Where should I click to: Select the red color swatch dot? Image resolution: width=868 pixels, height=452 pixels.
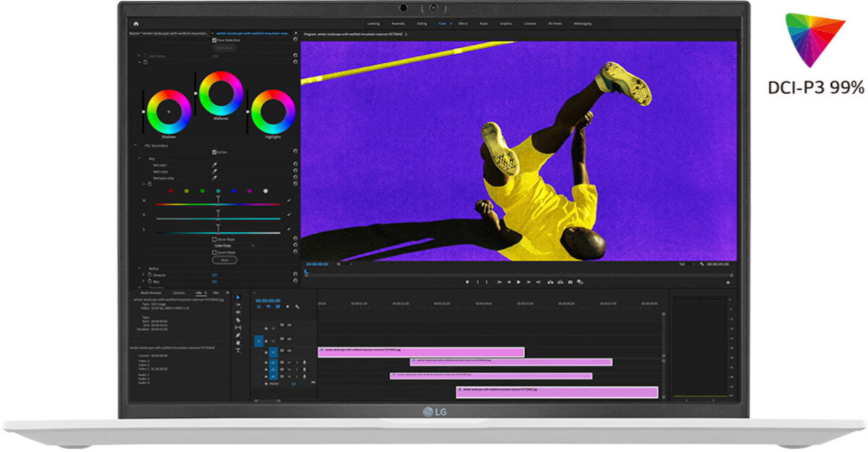pyautogui.click(x=170, y=191)
